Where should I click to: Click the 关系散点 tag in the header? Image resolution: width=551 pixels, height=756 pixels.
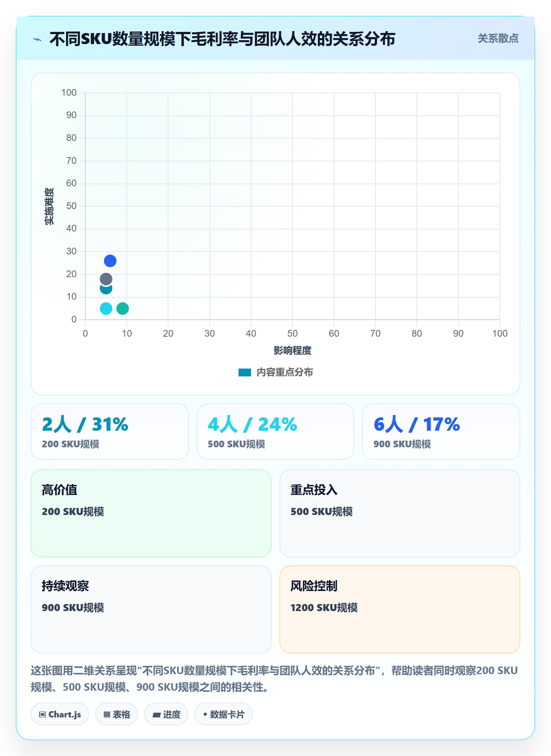(498, 39)
